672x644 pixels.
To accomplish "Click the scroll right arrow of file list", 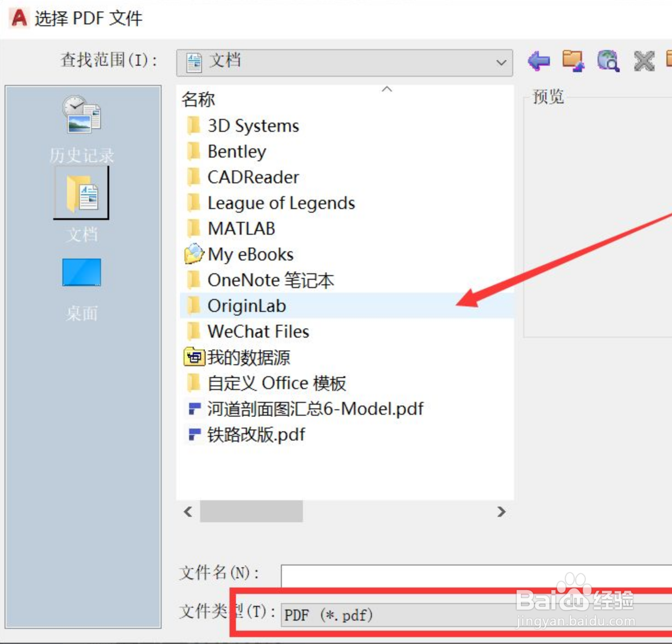I will coord(501,511).
